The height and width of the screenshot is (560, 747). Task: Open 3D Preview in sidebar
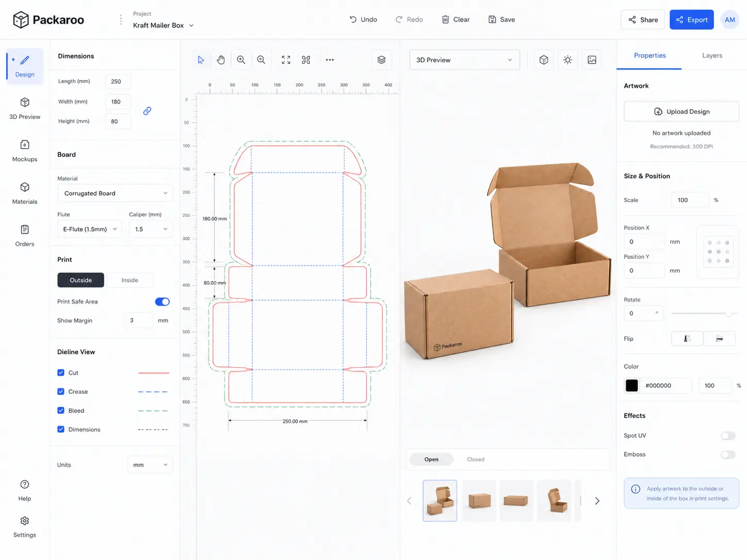(x=25, y=109)
